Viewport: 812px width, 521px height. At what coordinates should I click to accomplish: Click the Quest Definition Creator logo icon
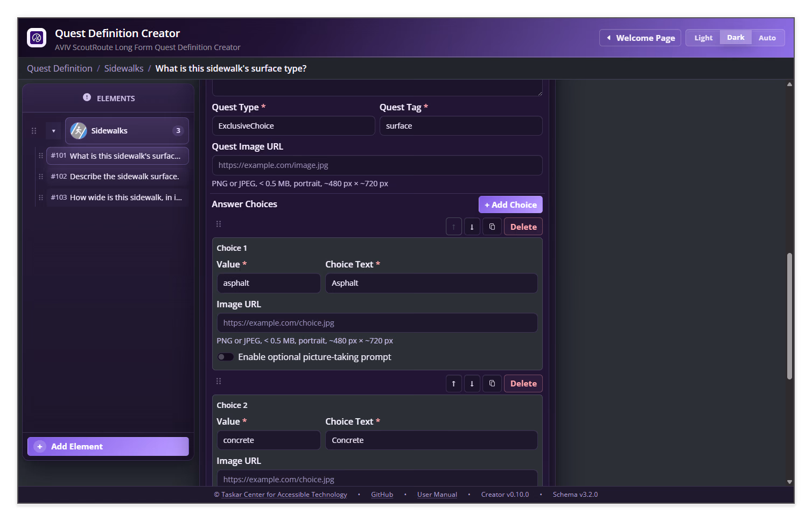pos(37,38)
